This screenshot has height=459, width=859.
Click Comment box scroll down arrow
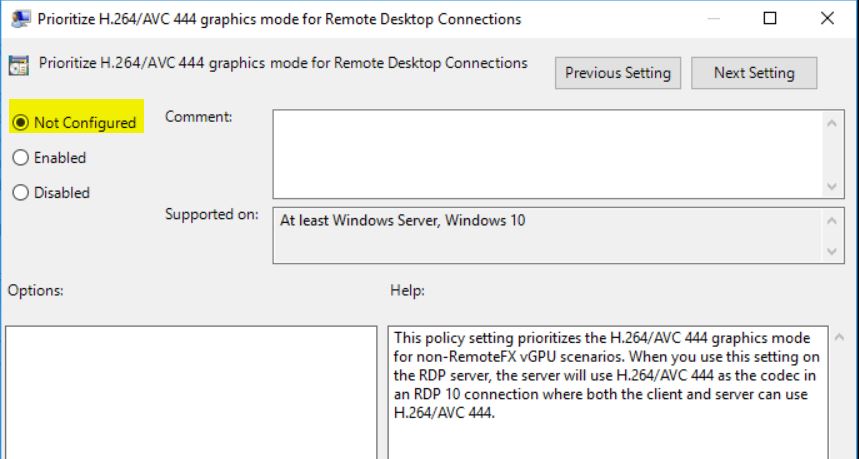click(832, 187)
